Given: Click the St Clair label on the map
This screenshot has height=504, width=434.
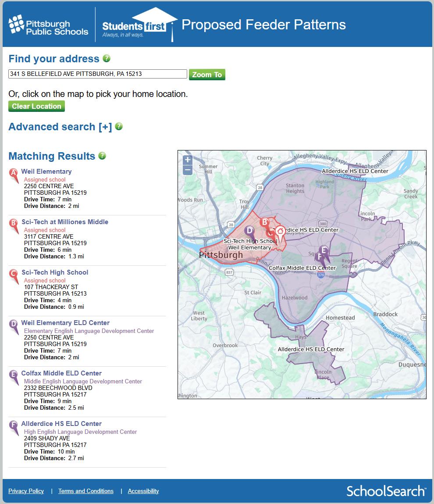Looking at the screenshot, I should tap(253, 293).
